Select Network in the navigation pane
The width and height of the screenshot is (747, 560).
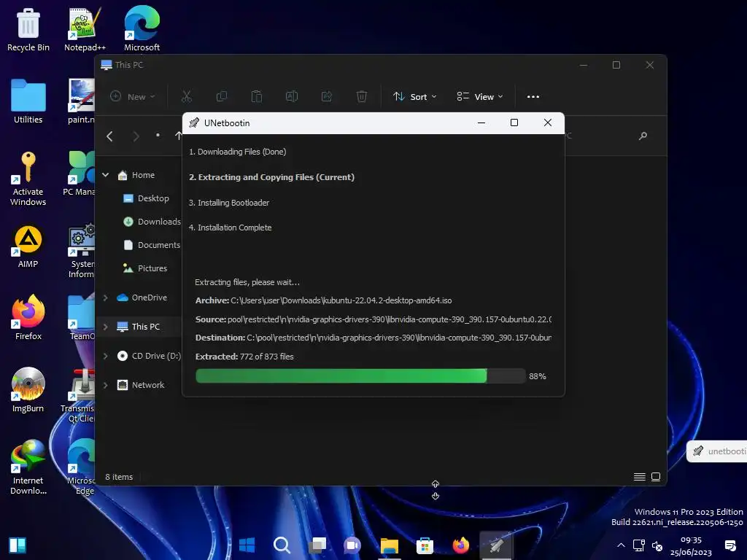coord(141,385)
